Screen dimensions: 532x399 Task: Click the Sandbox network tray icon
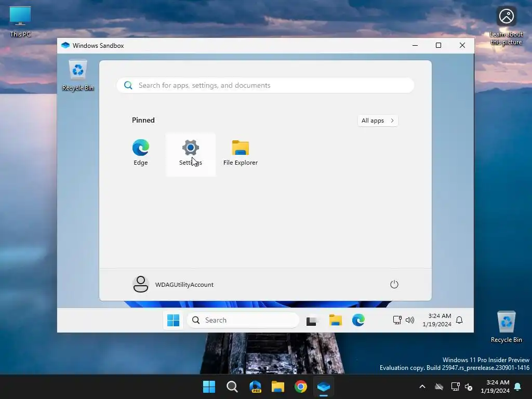click(397, 320)
